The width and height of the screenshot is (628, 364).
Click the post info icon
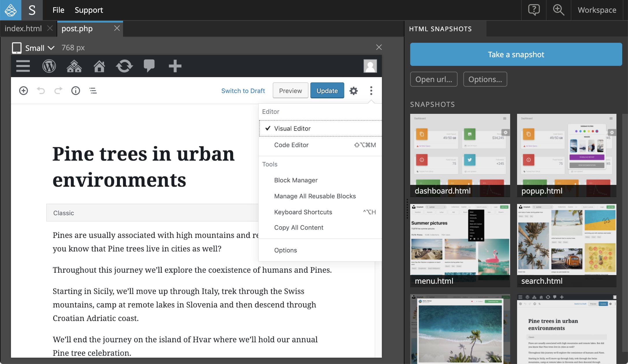coord(75,90)
